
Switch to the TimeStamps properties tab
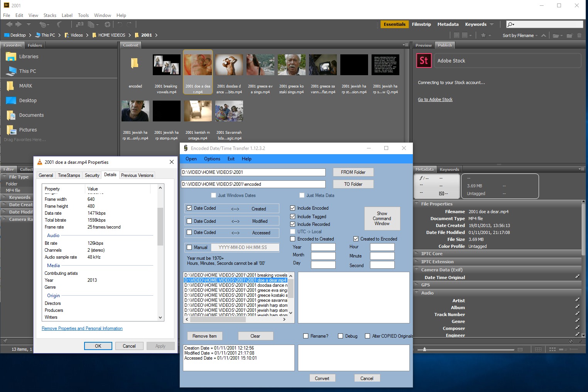69,175
